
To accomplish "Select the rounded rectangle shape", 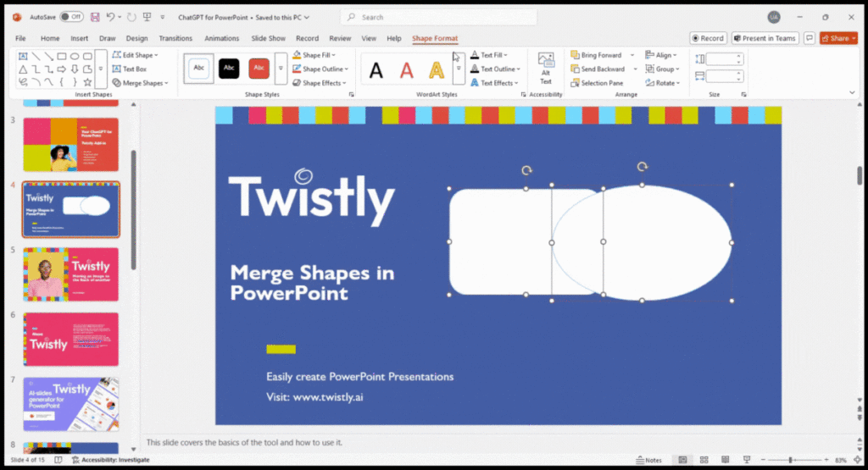I will click(x=87, y=56).
